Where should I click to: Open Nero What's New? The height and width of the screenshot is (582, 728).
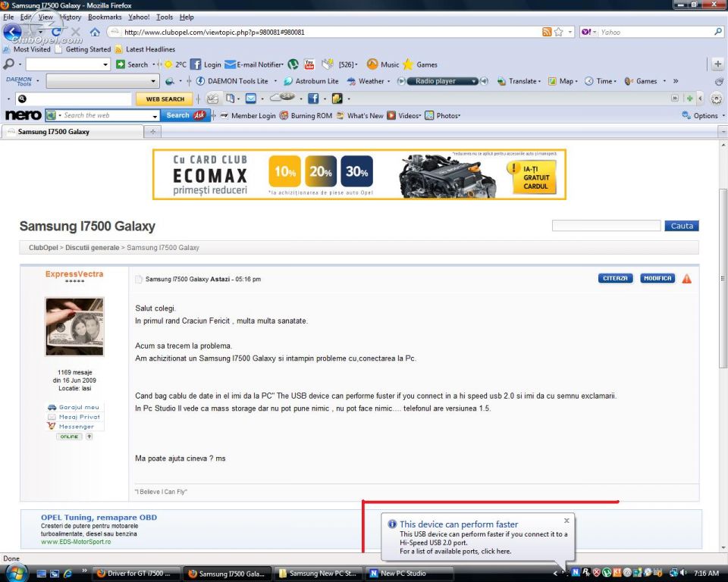[x=360, y=115]
